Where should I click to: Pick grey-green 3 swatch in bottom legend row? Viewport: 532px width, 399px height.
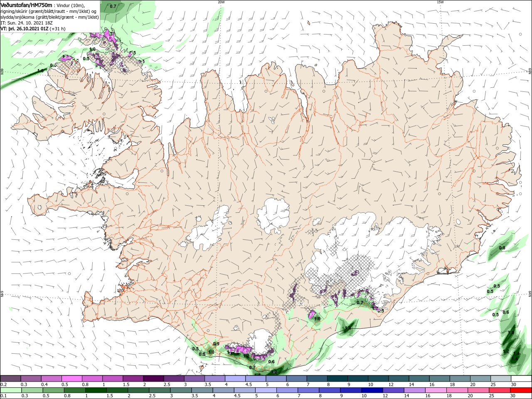point(181,390)
